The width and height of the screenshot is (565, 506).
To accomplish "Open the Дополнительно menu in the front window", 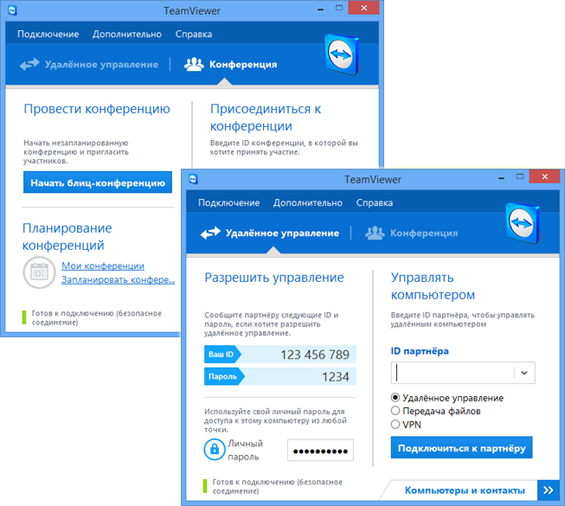I will click(308, 203).
